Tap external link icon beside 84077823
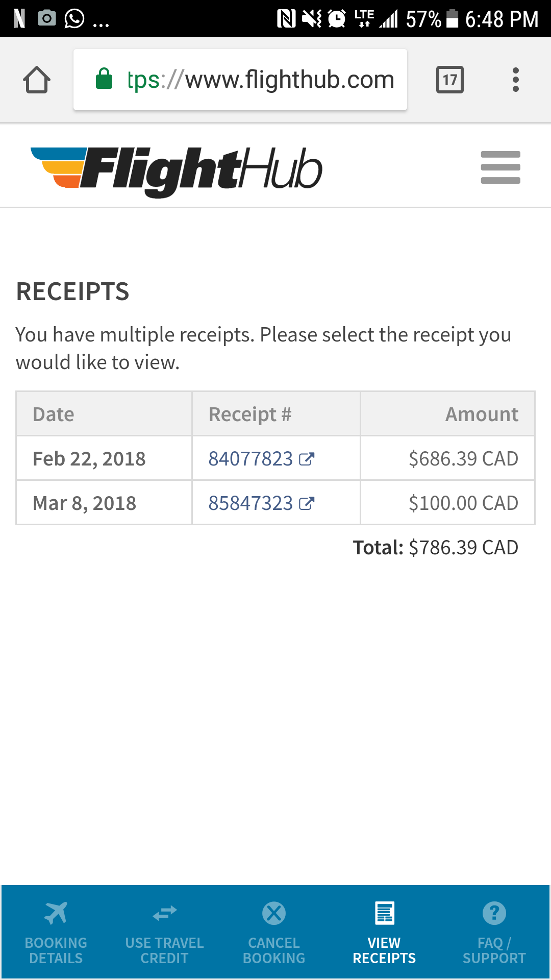 click(x=307, y=459)
